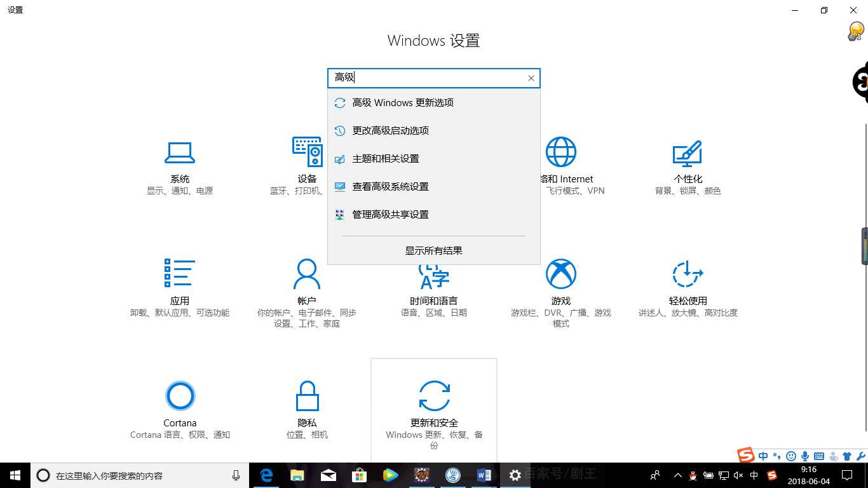The width and height of the screenshot is (868, 488).
Task: Click 显示所有结果 link
Action: click(434, 251)
